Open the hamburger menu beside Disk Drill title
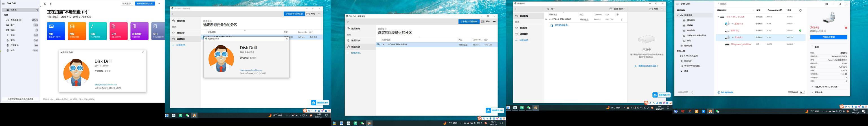The width and height of the screenshot is (868, 126). [3, 3]
